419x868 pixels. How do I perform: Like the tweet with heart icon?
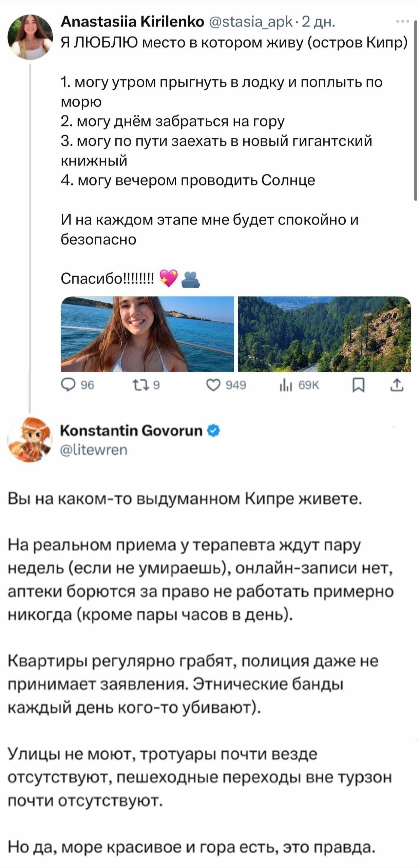click(213, 385)
